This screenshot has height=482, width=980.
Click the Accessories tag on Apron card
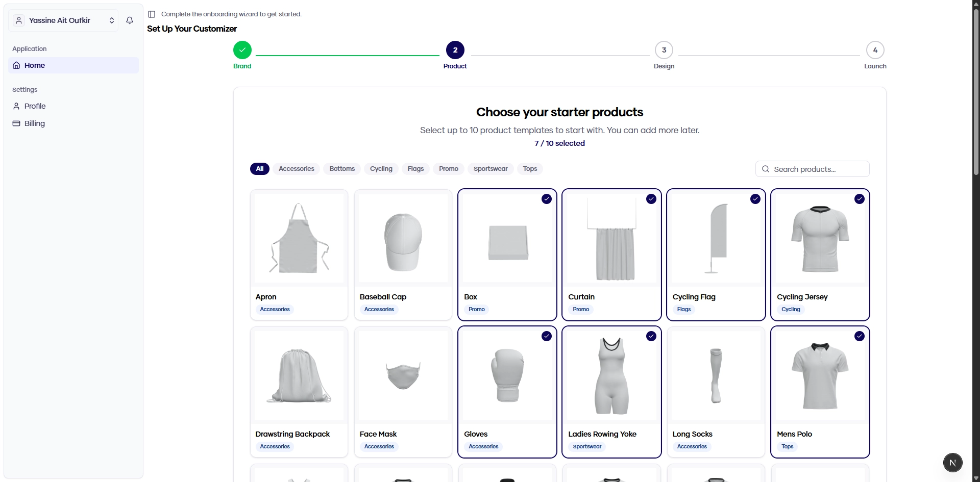click(x=275, y=309)
